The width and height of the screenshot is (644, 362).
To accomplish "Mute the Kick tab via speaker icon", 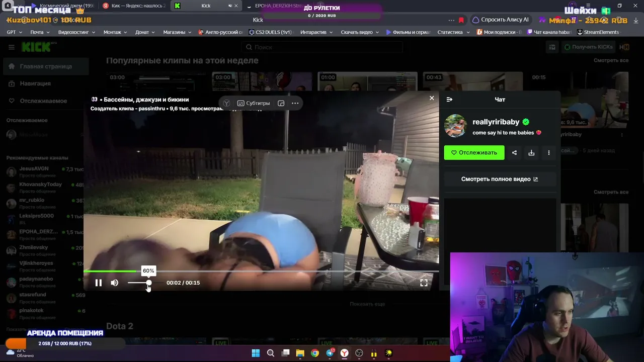I will pyautogui.click(x=229, y=6).
